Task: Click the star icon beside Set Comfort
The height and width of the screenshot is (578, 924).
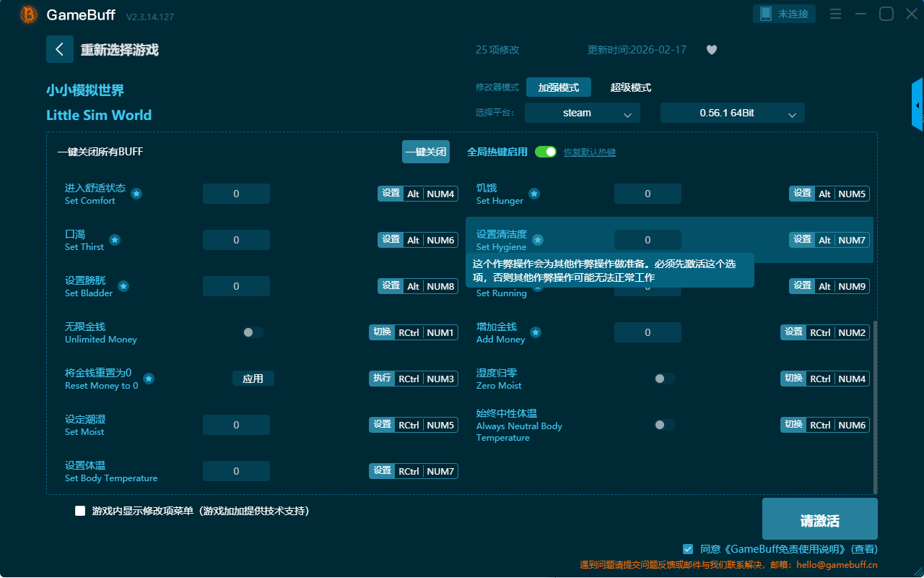Action: click(136, 194)
